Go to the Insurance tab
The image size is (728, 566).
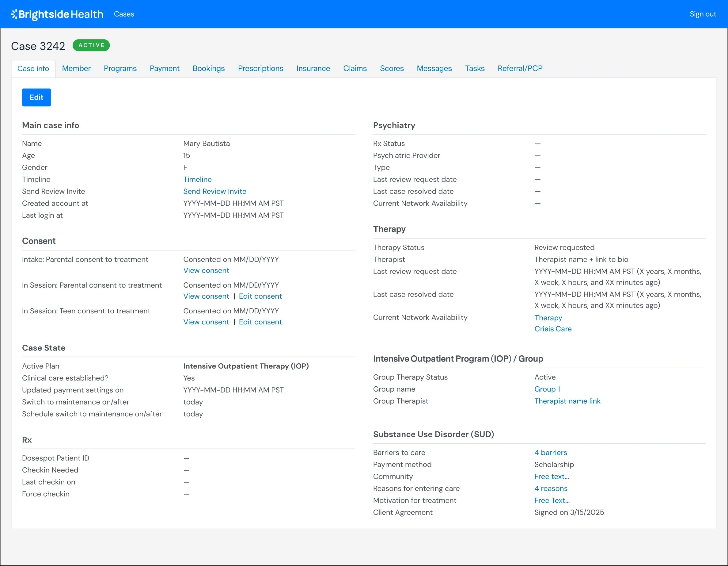point(313,68)
